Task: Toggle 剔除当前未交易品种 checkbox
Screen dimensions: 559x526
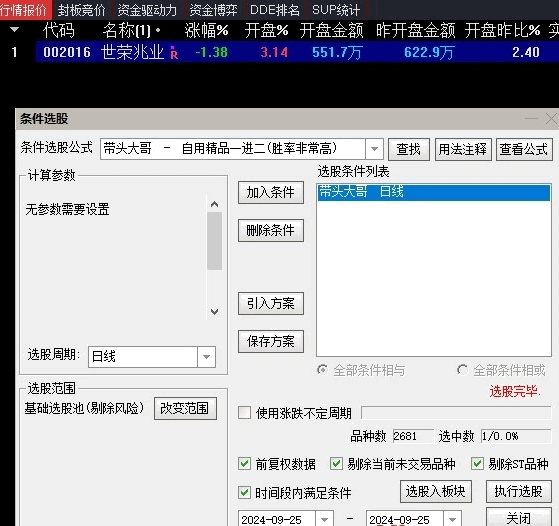Action: [336, 464]
